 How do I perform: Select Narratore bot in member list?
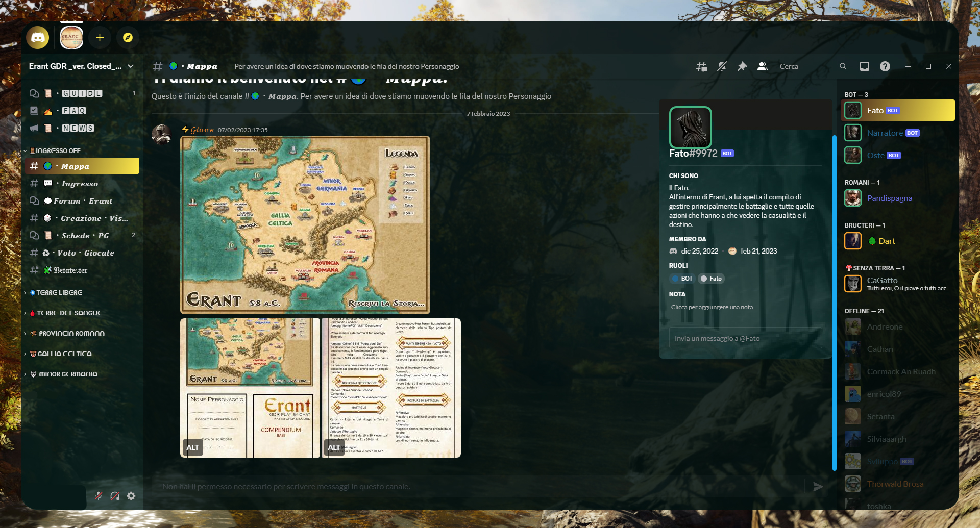[897, 133]
